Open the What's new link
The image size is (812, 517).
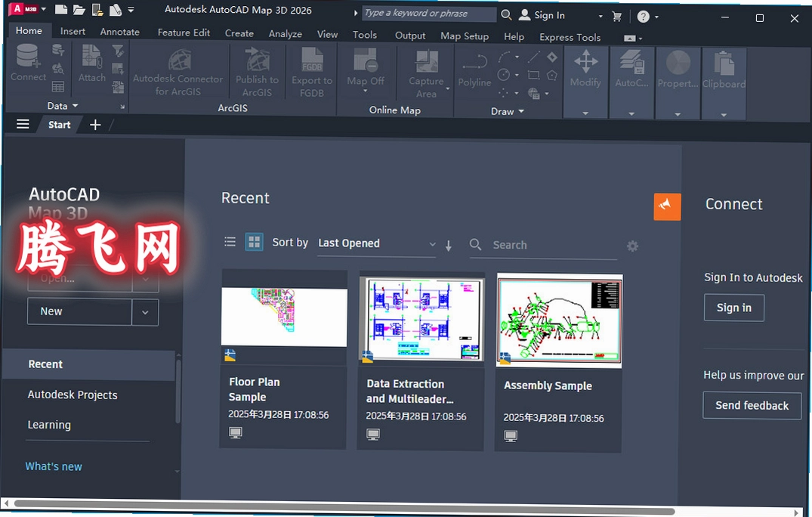point(54,466)
